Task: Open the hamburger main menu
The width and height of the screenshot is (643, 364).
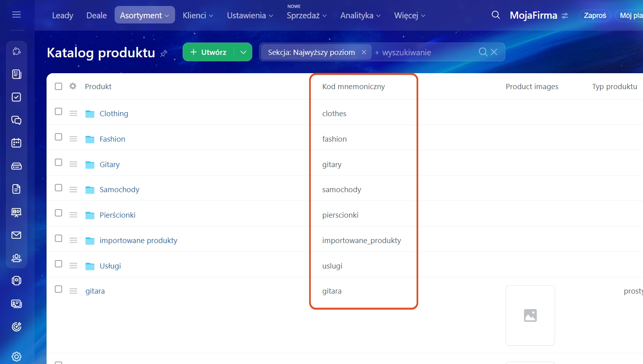Action: (x=16, y=15)
